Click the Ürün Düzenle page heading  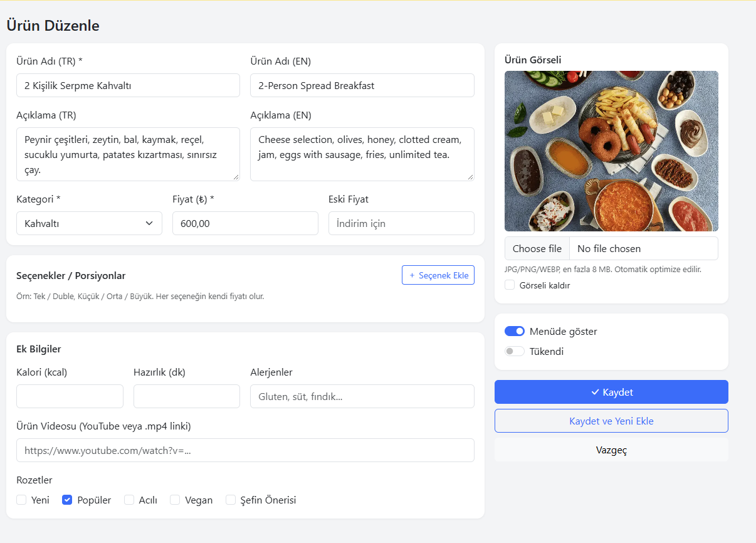[x=53, y=26]
